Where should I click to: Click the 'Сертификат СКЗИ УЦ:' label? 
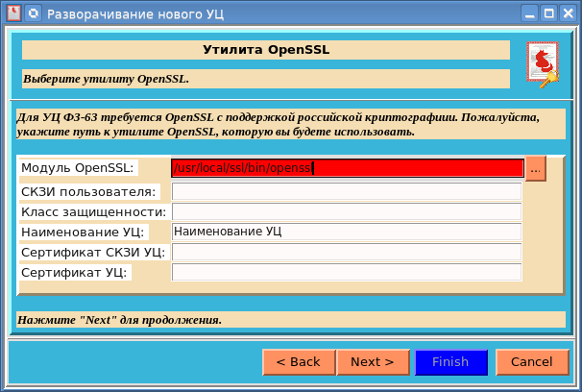tap(93, 252)
